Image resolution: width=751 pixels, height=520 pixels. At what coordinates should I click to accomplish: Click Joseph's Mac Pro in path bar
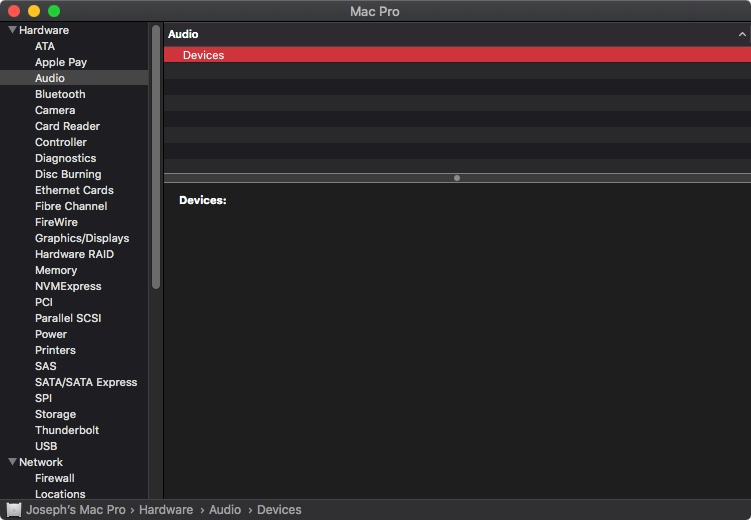tap(76, 509)
